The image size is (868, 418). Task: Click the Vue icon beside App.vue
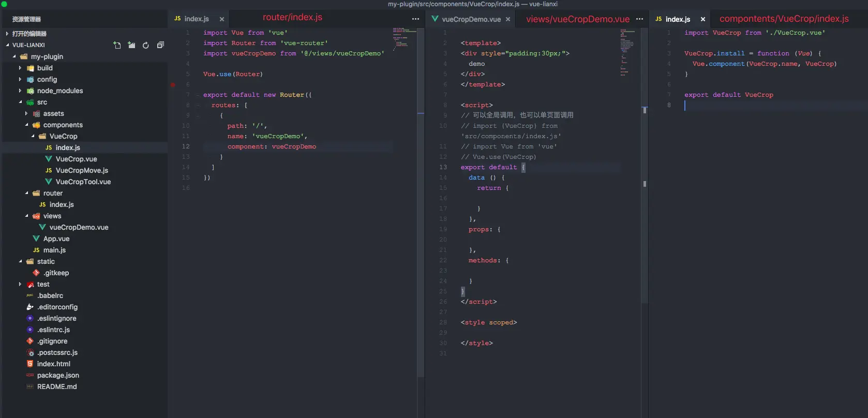click(x=36, y=238)
